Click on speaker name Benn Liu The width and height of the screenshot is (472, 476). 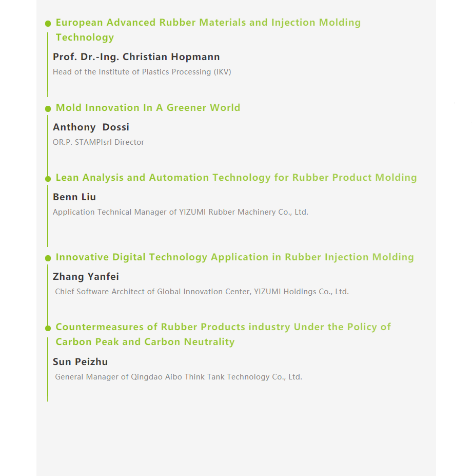tap(74, 197)
